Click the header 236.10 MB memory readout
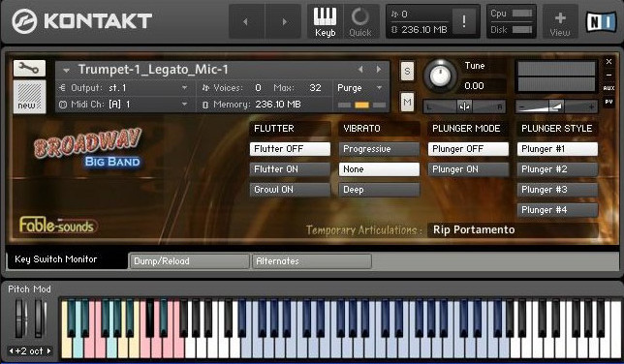624x364 pixels. (x=423, y=30)
